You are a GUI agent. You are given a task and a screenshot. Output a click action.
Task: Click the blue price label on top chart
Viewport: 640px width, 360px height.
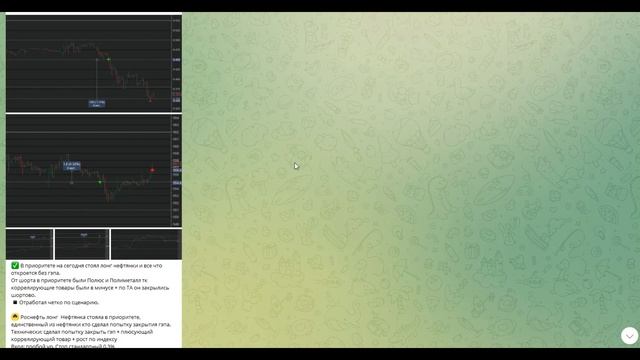[x=97, y=104]
